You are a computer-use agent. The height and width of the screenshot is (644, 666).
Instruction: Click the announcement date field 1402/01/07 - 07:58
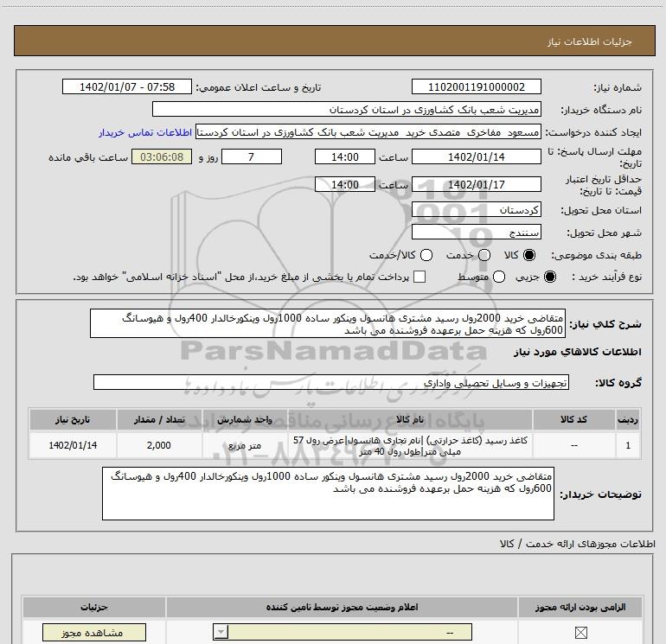pos(127,87)
